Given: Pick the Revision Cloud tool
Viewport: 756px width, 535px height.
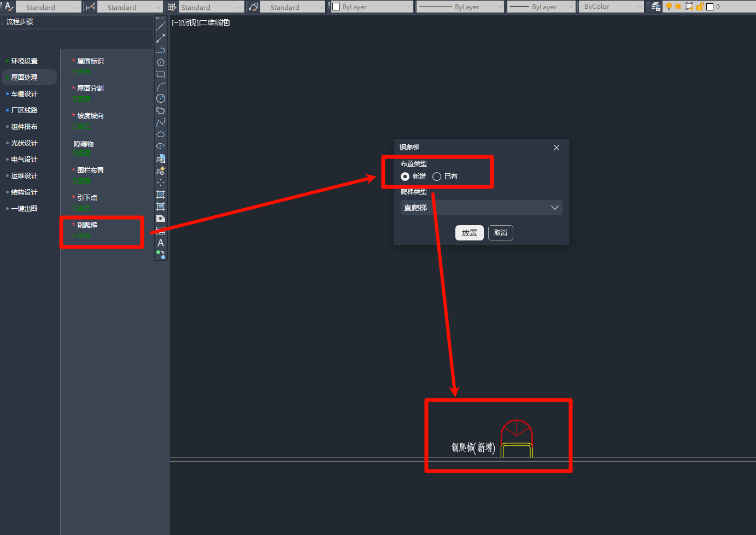Looking at the screenshot, I should (161, 110).
